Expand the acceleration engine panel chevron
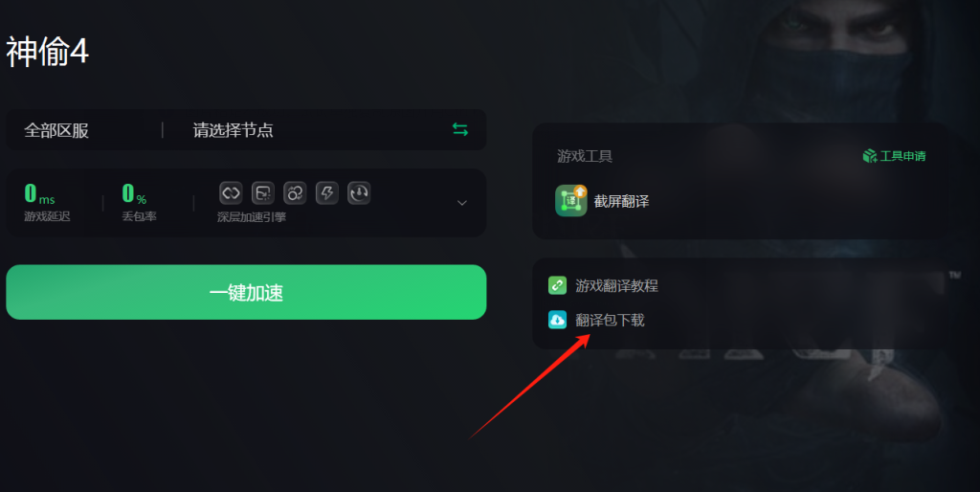 point(462,203)
